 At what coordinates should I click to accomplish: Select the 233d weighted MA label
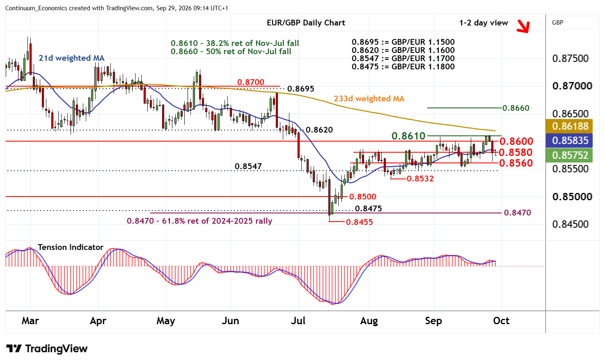click(369, 98)
